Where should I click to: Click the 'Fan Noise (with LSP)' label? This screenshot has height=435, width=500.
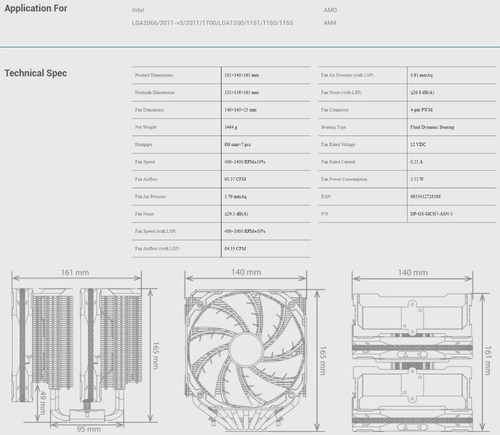point(341,92)
